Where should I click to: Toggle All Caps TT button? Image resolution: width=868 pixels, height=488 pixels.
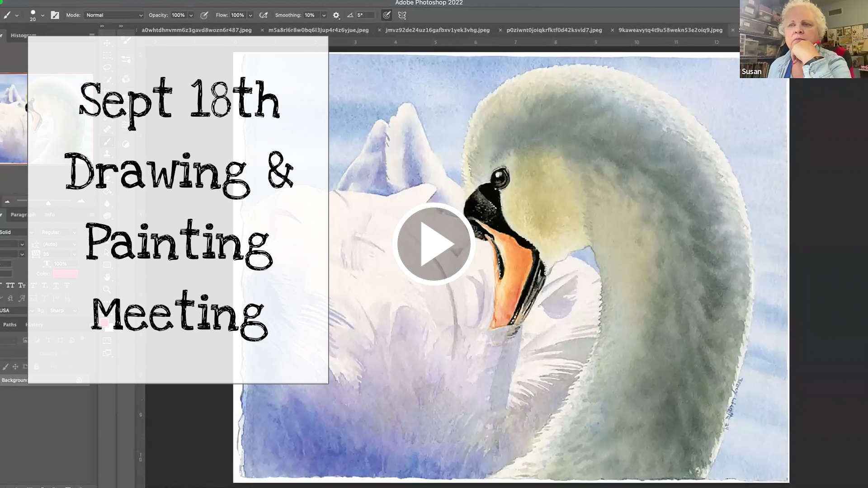[x=10, y=285]
